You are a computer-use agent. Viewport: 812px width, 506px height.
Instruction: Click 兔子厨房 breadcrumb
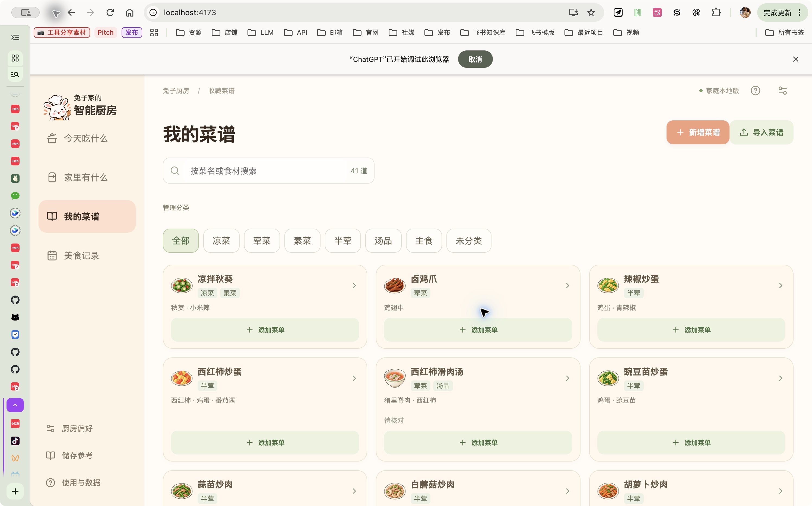click(x=176, y=91)
